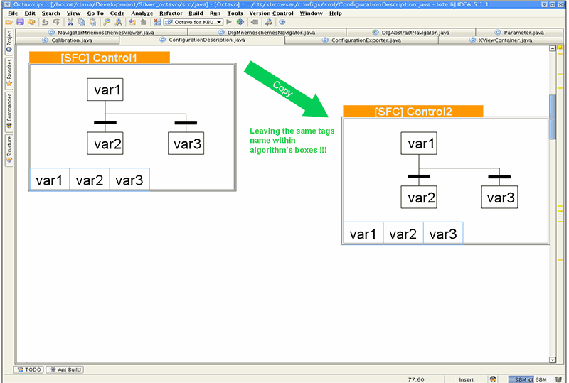The width and height of the screenshot is (569, 383).
Task: Click the Find magnifier icon
Action: (x=107, y=22)
